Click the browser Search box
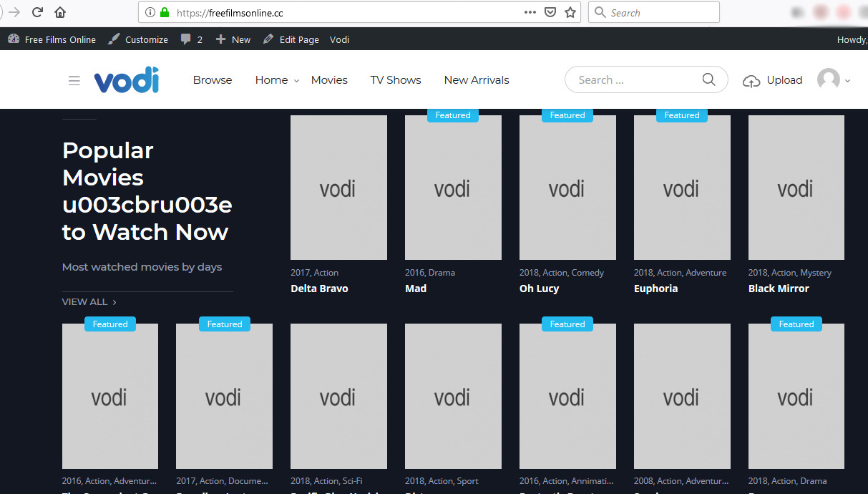This screenshot has width=868, height=494. tap(654, 12)
